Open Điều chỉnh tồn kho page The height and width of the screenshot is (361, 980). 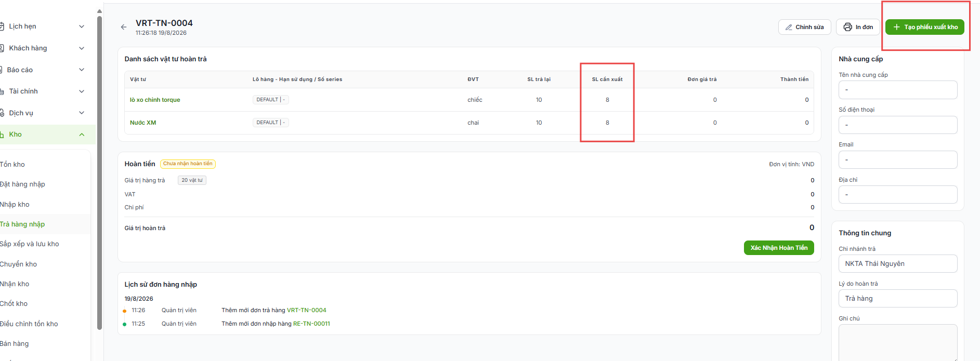(29, 324)
